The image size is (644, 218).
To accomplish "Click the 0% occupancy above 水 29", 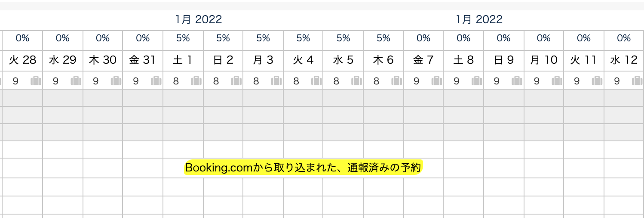I will coord(63,38).
